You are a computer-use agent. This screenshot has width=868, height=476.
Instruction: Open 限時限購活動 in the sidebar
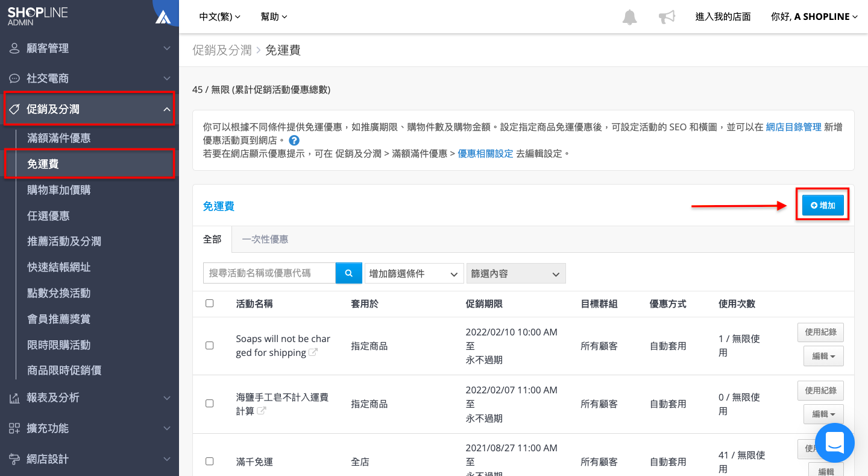click(59, 345)
